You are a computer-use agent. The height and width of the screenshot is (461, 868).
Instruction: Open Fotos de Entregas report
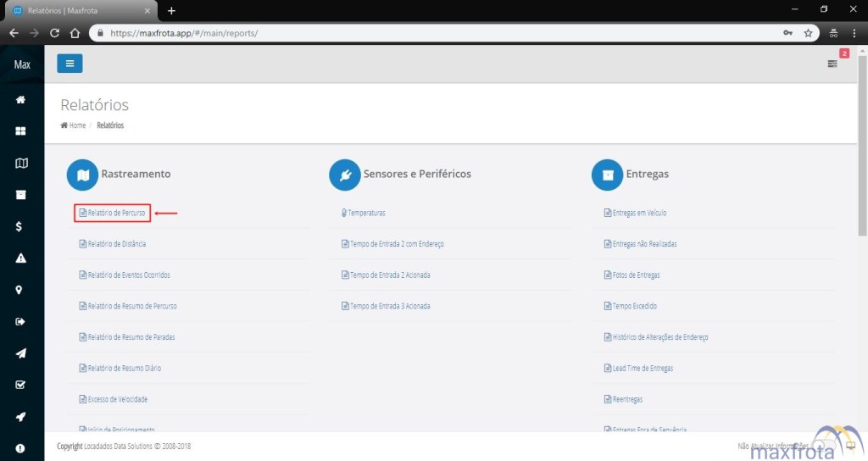coord(632,275)
